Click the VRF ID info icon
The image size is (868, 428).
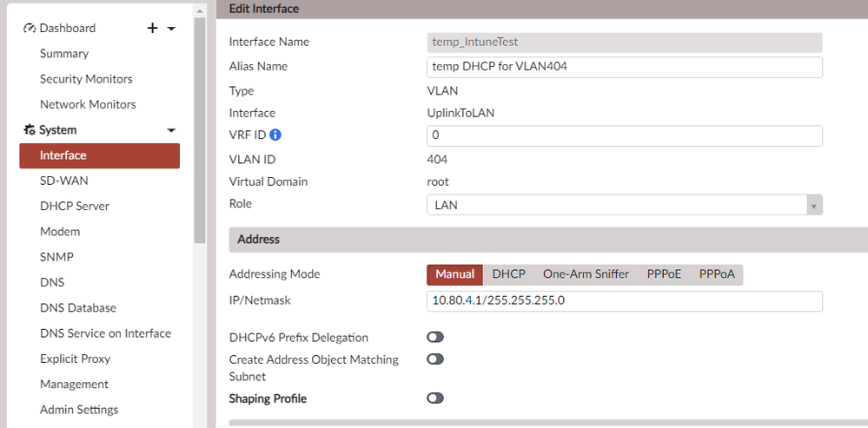click(275, 135)
